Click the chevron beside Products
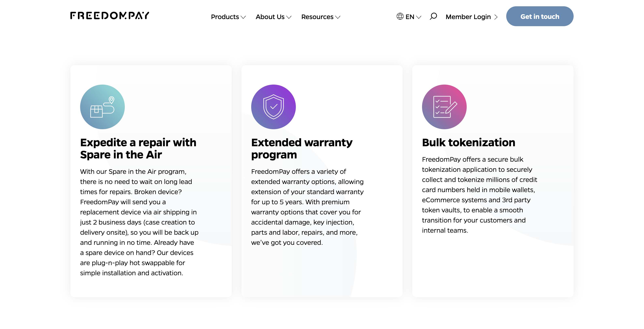644x329 pixels. [x=243, y=17]
